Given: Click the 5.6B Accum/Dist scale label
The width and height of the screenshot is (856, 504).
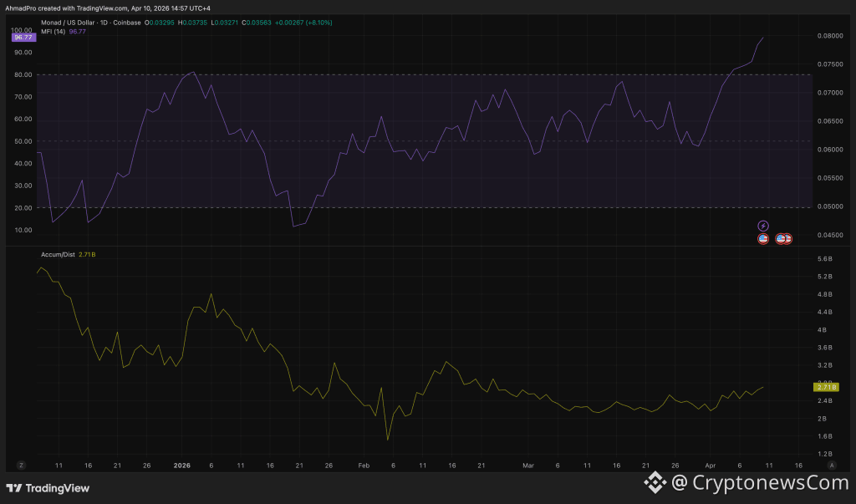Looking at the screenshot, I should point(825,259).
